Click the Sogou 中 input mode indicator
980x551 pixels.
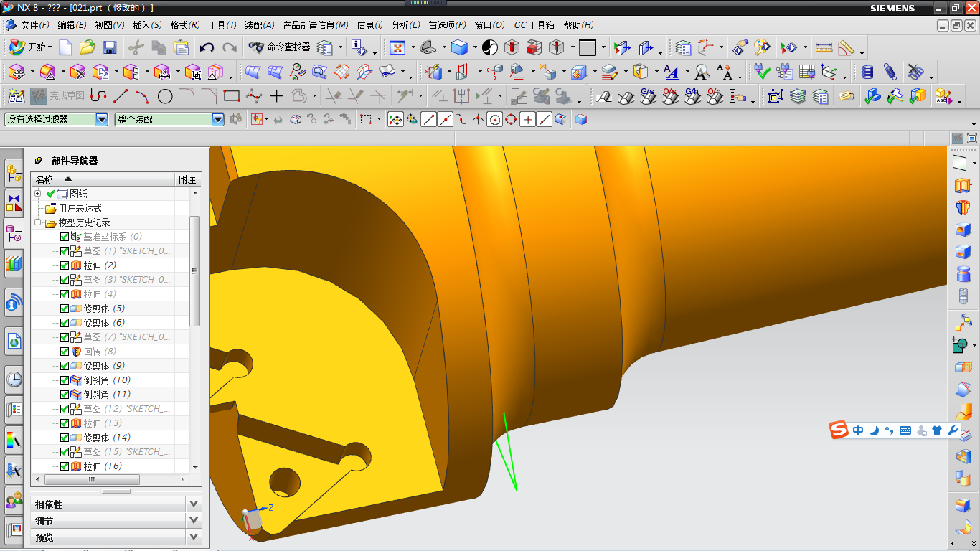[x=859, y=430]
